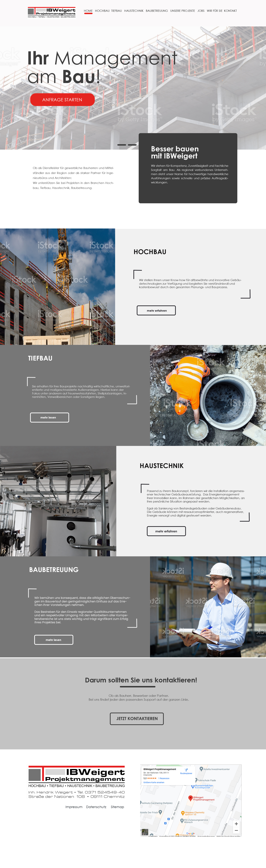Screen dimensions: 266x868
Task: Select the second hero slider indicator dash
Action: [132, 145]
